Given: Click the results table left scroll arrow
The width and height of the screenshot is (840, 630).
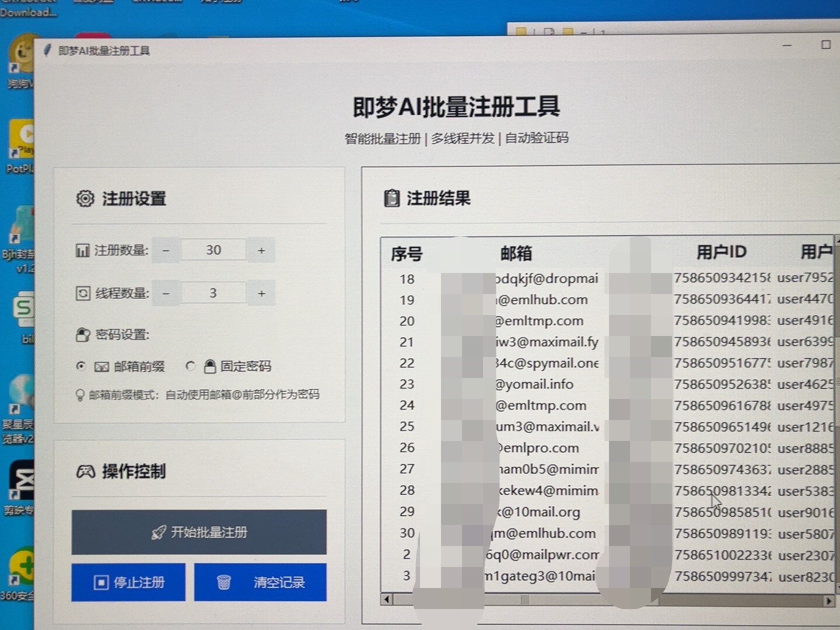Looking at the screenshot, I should [387, 599].
